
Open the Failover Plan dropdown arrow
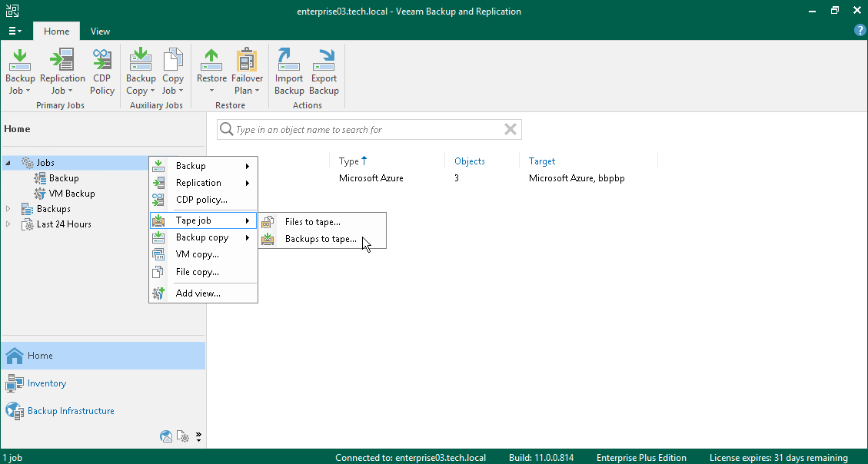click(x=257, y=91)
